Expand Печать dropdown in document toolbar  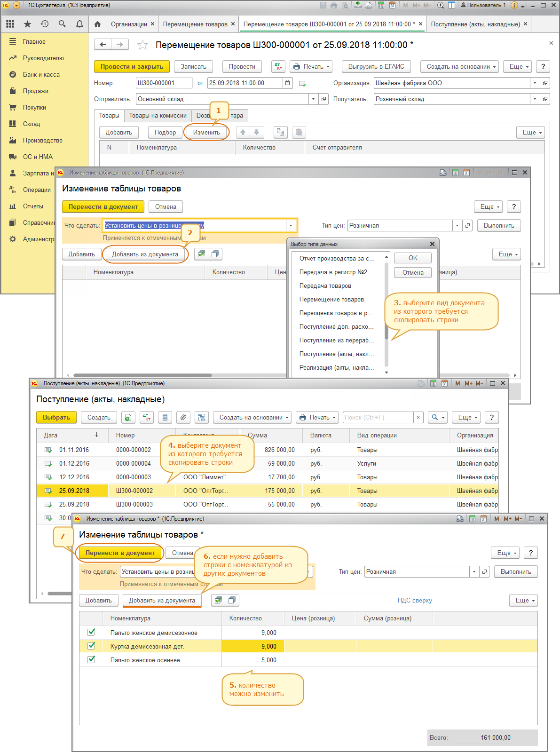(311, 67)
